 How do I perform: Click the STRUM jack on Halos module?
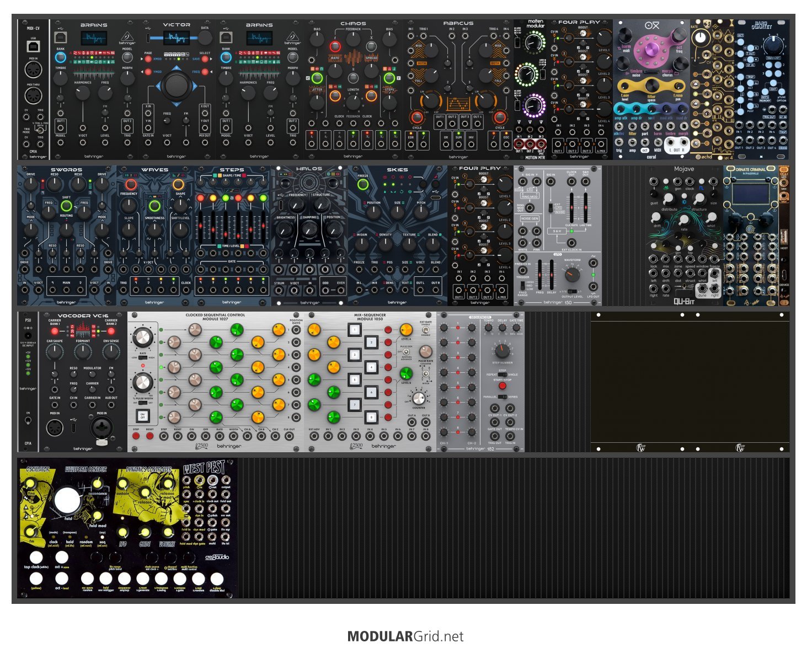click(x=280, y=291)
